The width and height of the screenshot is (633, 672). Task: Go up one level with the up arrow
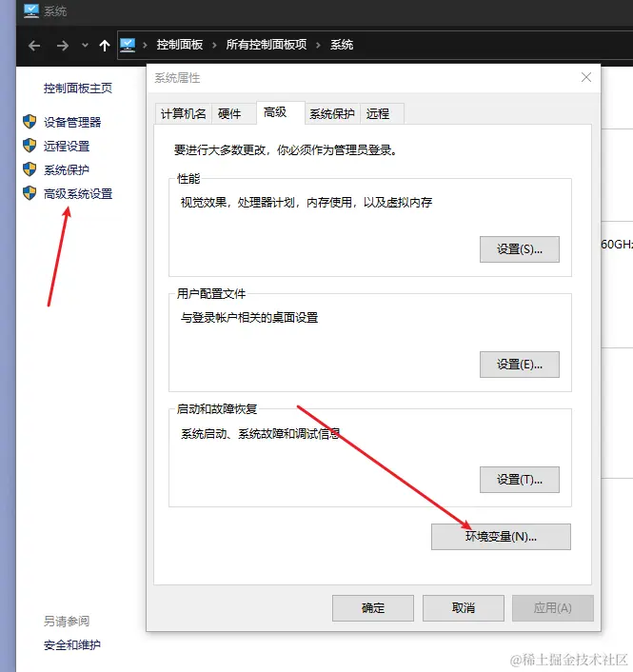click(104, 45)
